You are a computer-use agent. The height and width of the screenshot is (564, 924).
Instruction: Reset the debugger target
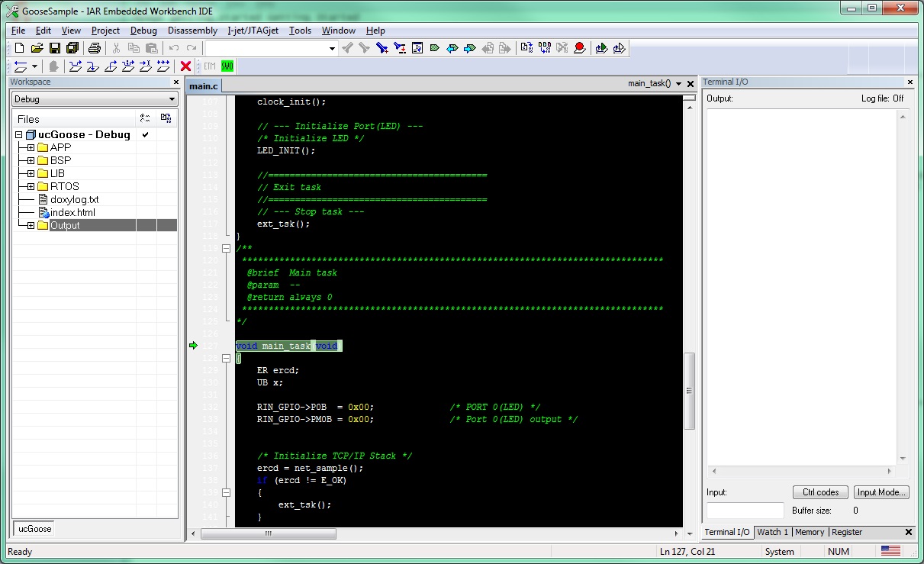[x=21, y=66]
